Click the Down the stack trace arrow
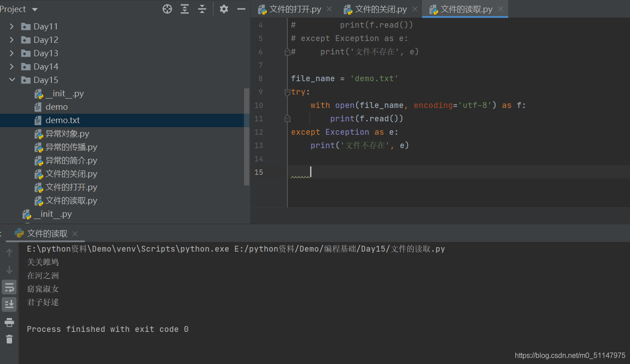 (x=9, y=270)
